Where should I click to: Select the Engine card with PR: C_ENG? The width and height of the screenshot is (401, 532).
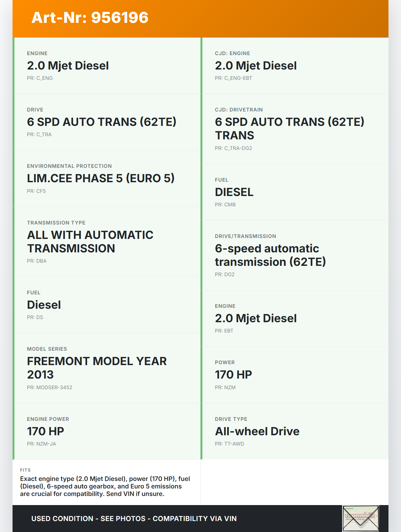pos(107,66)
